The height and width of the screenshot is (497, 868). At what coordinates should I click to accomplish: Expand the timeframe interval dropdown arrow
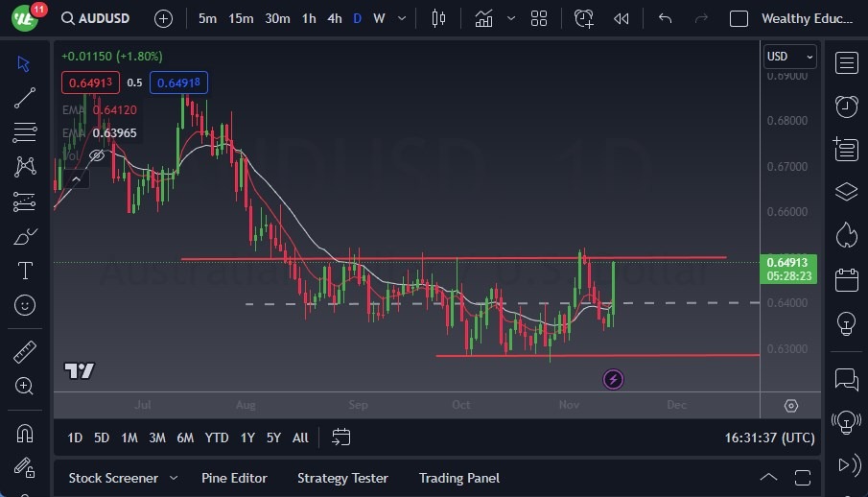pos(401,18)
